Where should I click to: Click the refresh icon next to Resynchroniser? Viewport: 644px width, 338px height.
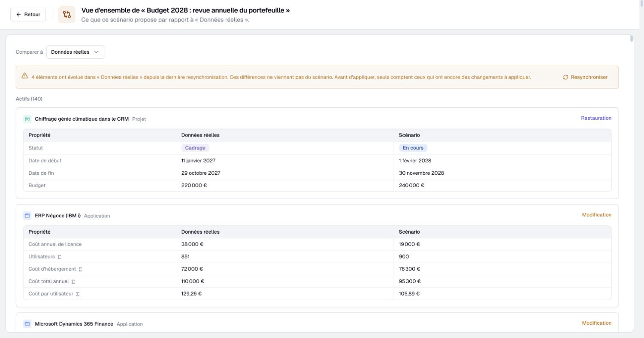click(x=565, y=77)
